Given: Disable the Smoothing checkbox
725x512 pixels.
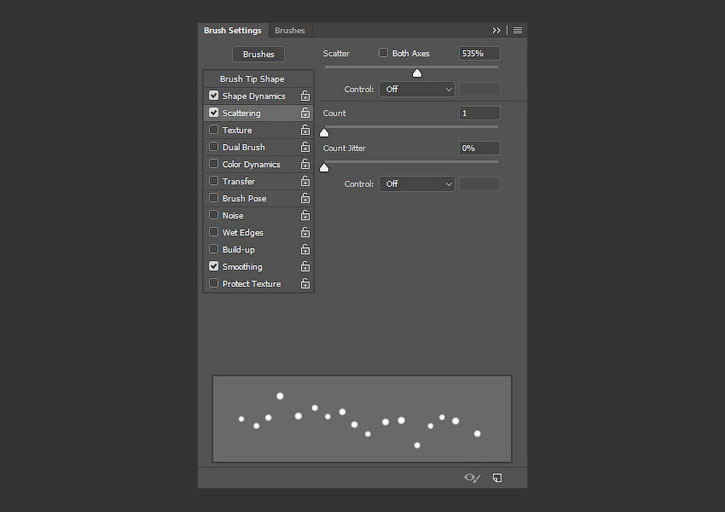Looking at the screenshot, I should tap(214, 267).
